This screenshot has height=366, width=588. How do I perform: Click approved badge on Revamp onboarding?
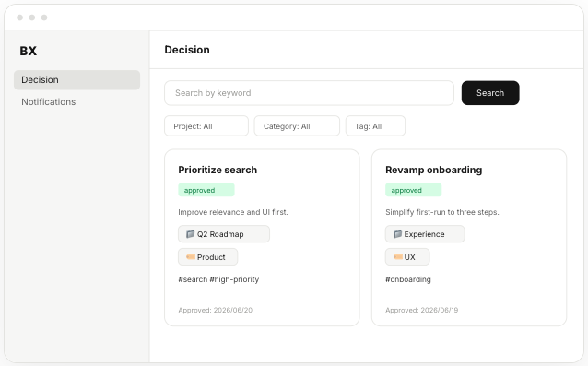pyautogui.click(x=413, y=190)
